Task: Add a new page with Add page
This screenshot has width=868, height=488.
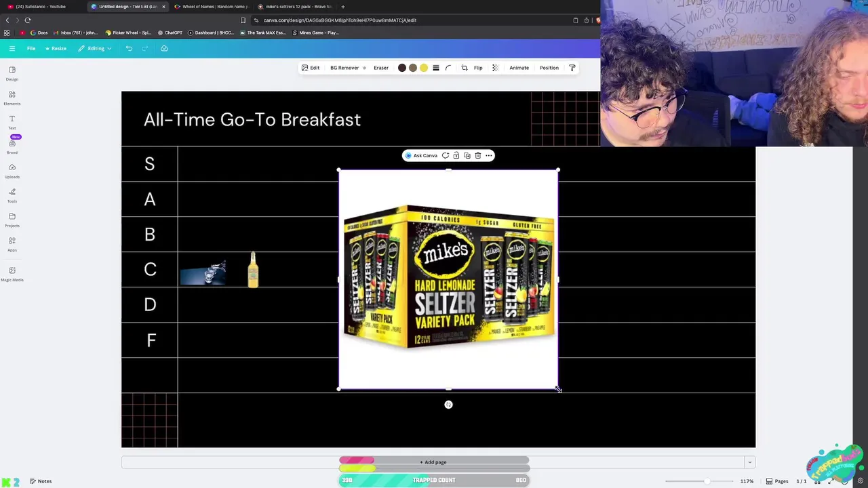Action: [433, 462]
